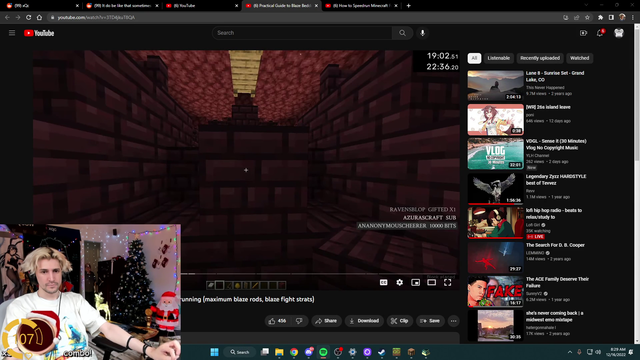
Task: Open Steam from the taskbar
Action: (x=382, y=352)
